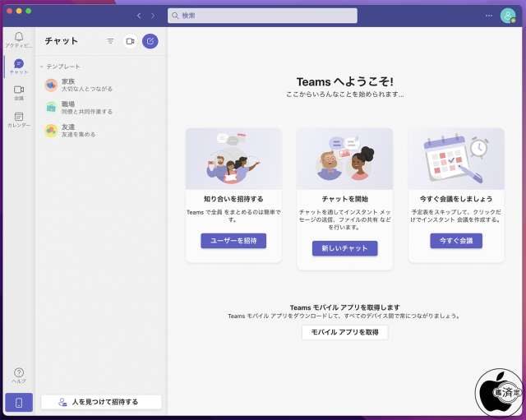
Task: Select the Chat (チャット) sidebar icon
Action: pyautogui.click(x=19, y=63)
